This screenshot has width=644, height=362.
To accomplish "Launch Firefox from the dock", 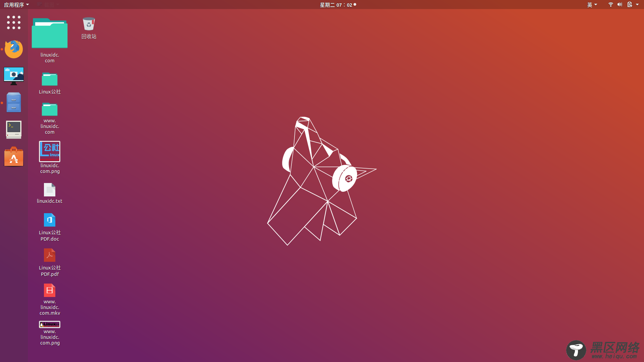I will point(14,49).
